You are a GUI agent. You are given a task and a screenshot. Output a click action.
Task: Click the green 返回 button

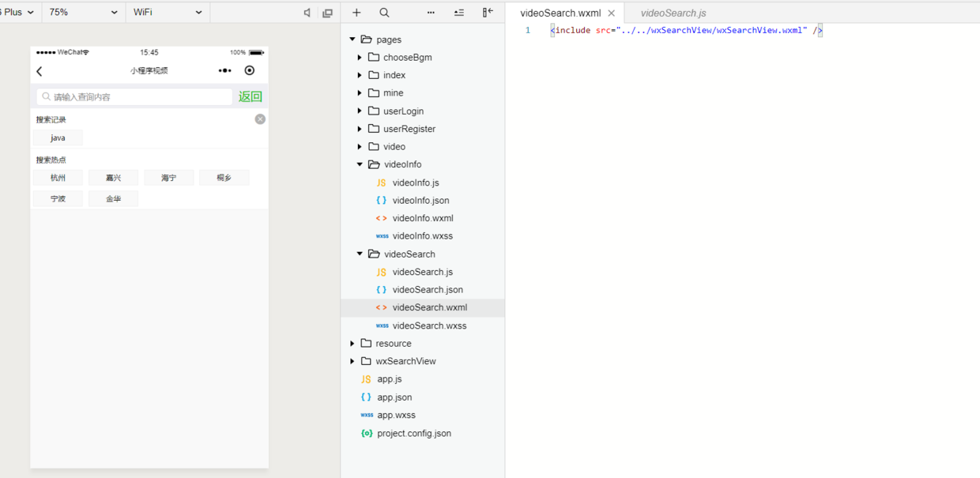[251, 96]
